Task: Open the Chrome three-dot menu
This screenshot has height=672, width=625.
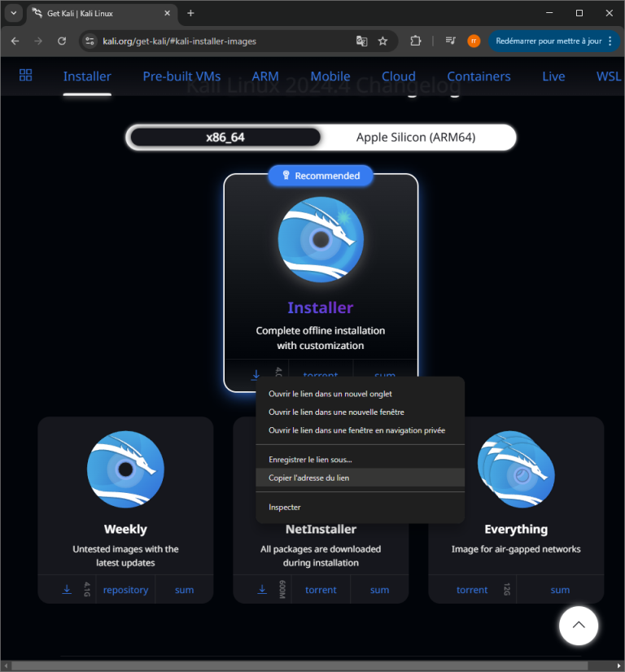Action: [610, 41]
